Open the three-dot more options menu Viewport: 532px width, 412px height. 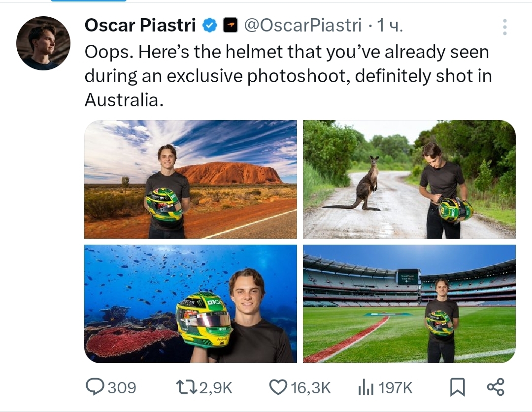[x=504, y=27]
